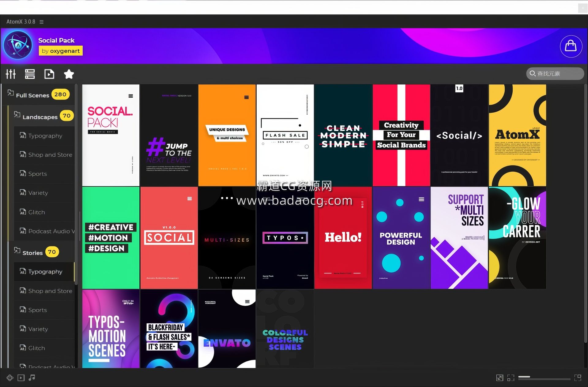Open the Typos-Motion Scenes thumbnail
This screenshot has height=387, width=588.
tap(111, 329)
